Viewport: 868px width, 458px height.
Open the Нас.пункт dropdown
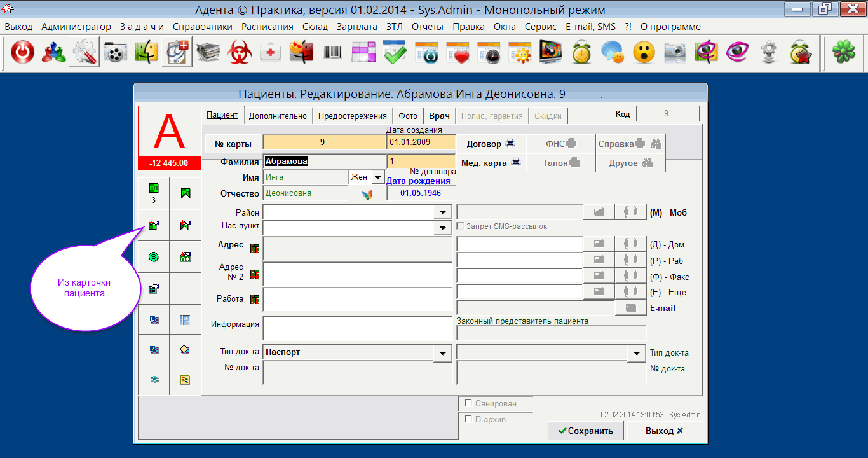tap(442, 227)
